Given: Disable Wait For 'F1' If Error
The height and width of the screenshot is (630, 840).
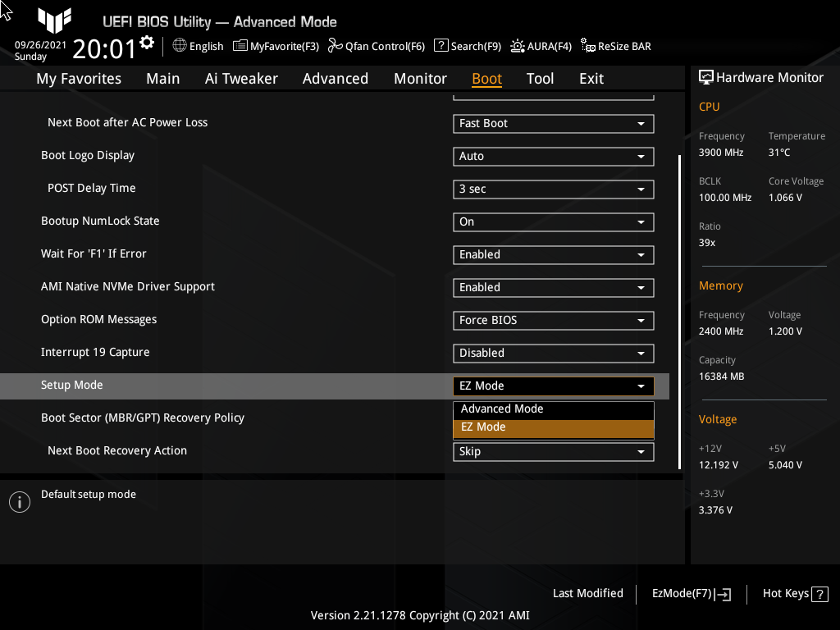Looking at the screenshot, I should (x=553, y=254).
